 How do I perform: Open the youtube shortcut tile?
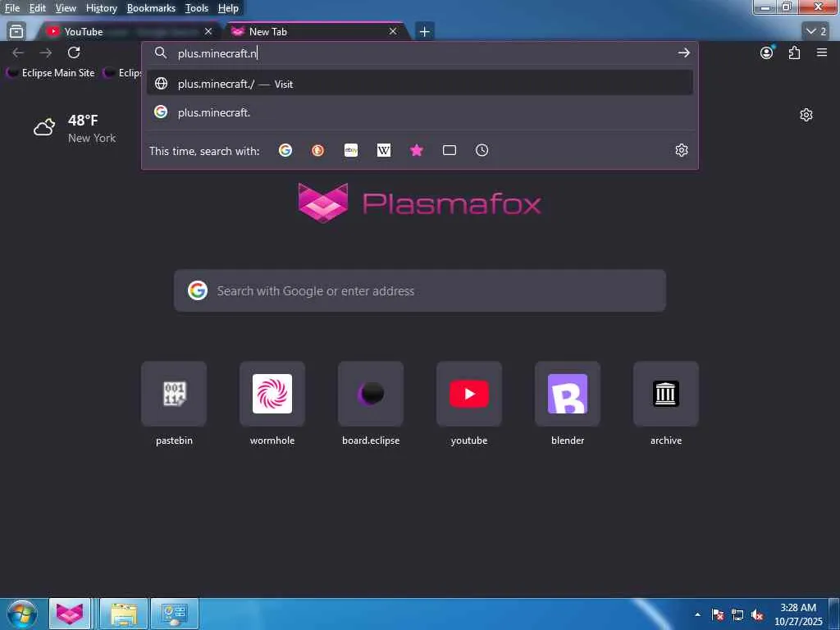tap(469, 394)
